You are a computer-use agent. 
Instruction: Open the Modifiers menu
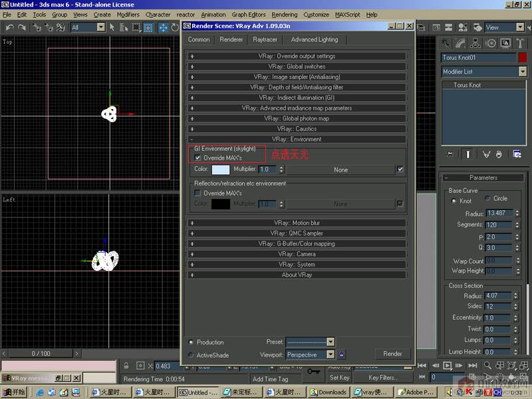coord(128,15)
